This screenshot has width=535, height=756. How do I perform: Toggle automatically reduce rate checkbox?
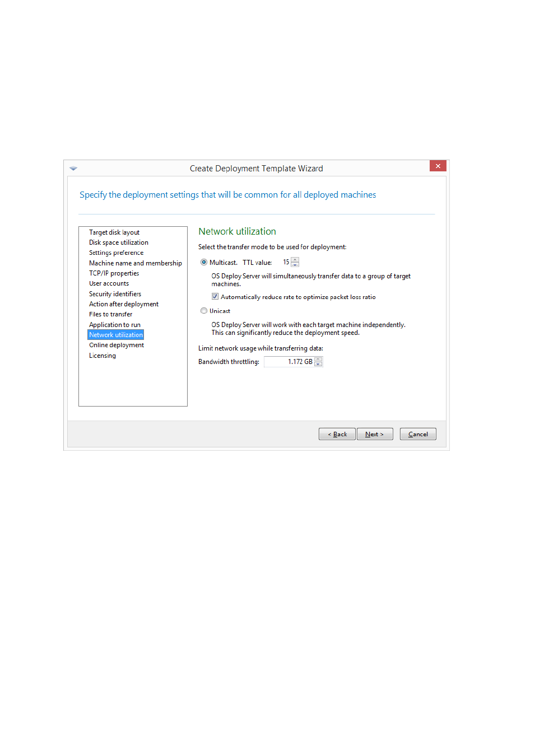click(x=215, y=297)
